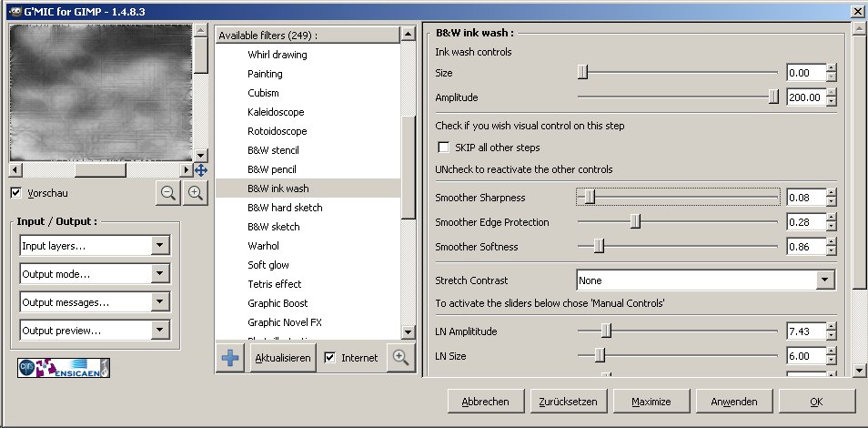This screenshot has height=428, width=868.
Task: Click the blue plus add-filter icon
Action: (x=230, y=358)
